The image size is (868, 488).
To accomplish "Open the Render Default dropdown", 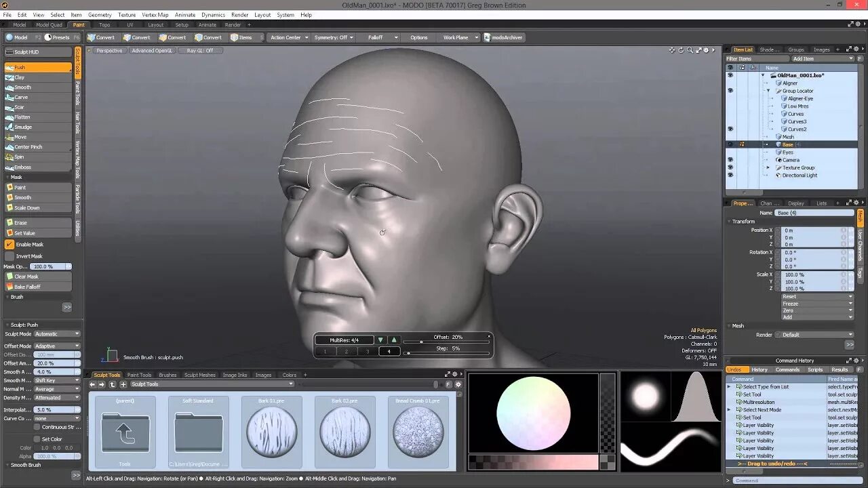I will coord(817,334).
